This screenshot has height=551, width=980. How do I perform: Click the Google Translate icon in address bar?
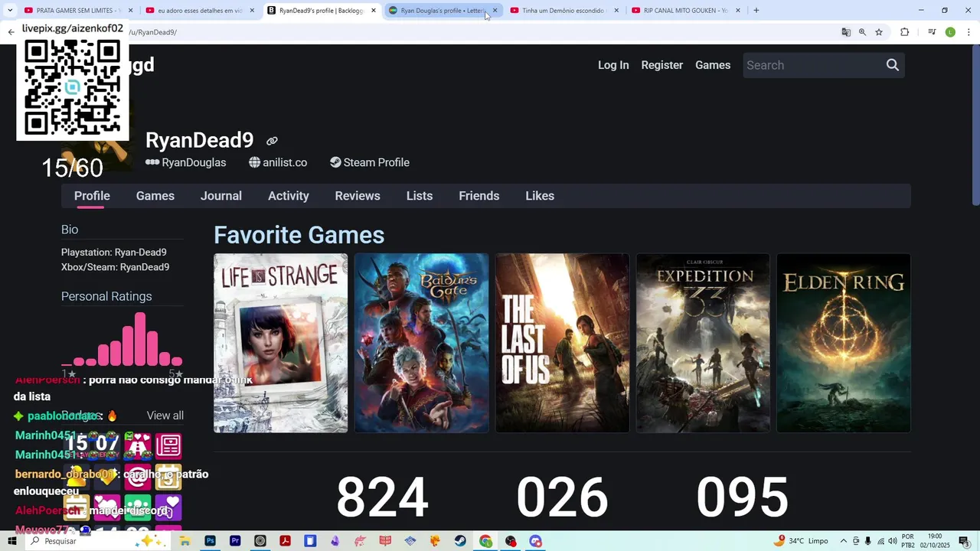tap(845, 32)
